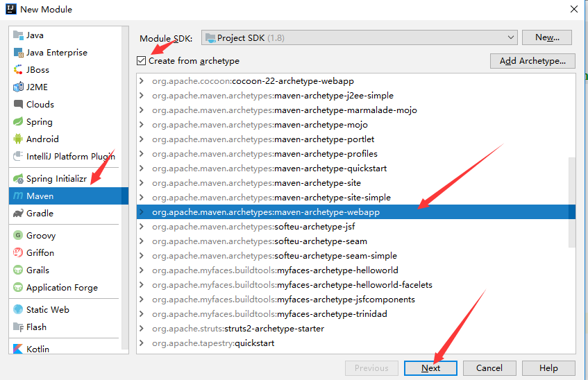The width and height of the screenshot is (588, 380).
Task: Click the JBoss icon
Action: tap(18, 70)
